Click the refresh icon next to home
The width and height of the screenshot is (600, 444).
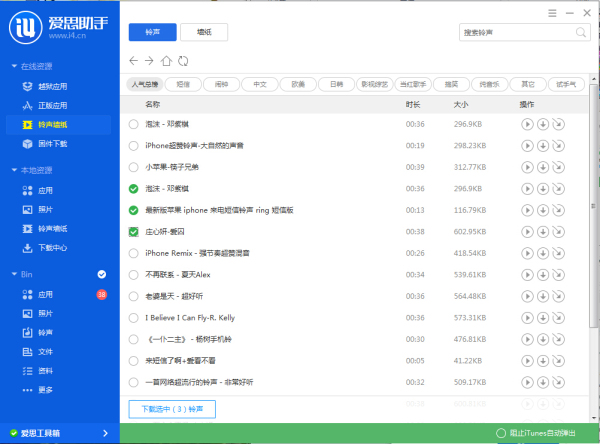tap(183, 61)
